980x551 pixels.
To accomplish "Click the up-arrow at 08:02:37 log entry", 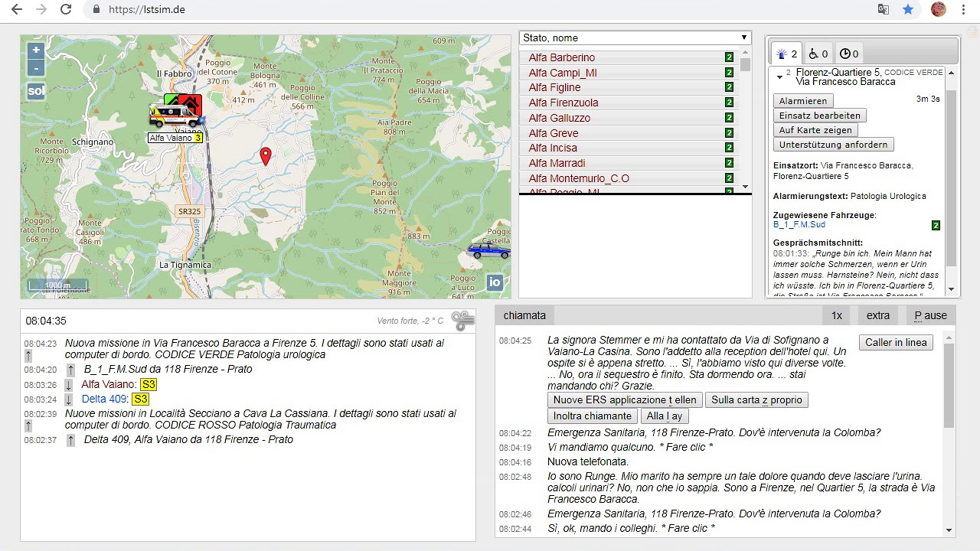I will point(70,440).
